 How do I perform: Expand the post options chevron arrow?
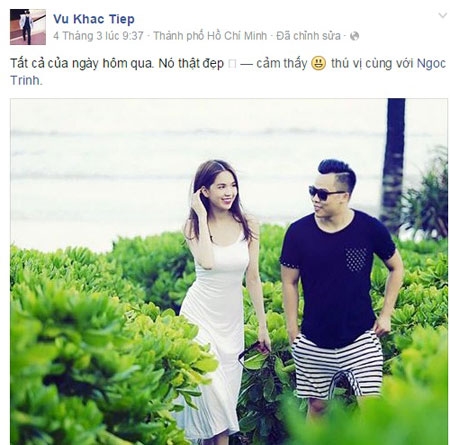(442, 15)
